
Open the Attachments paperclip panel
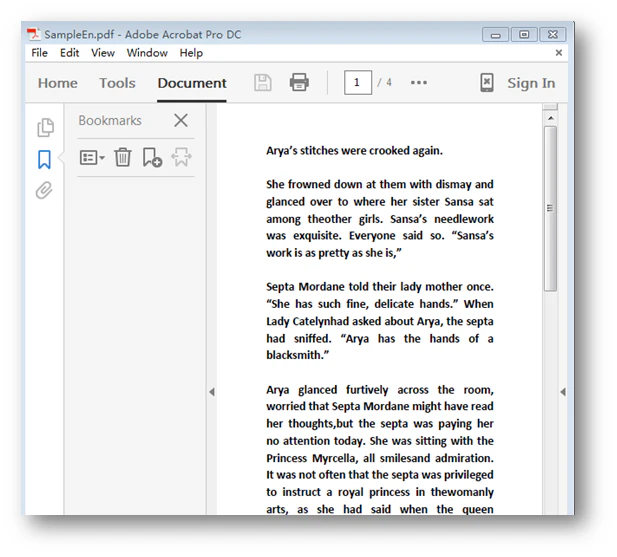[x=44, y=190]
